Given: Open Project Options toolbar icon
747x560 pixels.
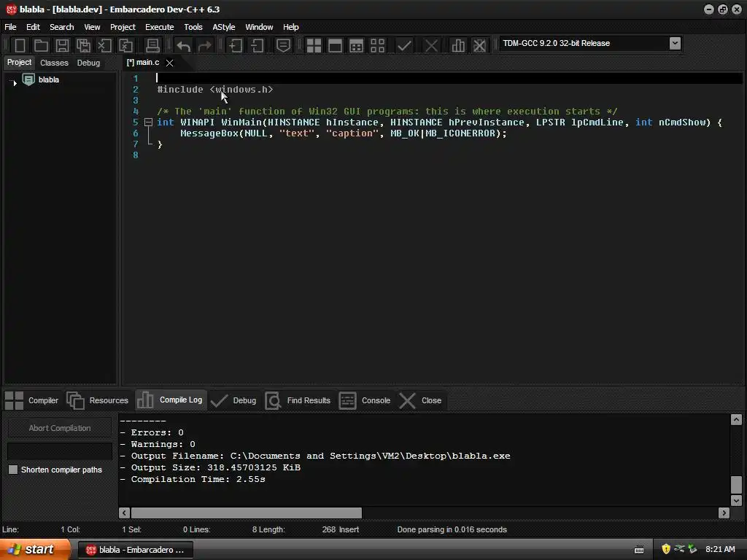Looking at the screenshot, I should pyautogui.click(x=284, y=46).
